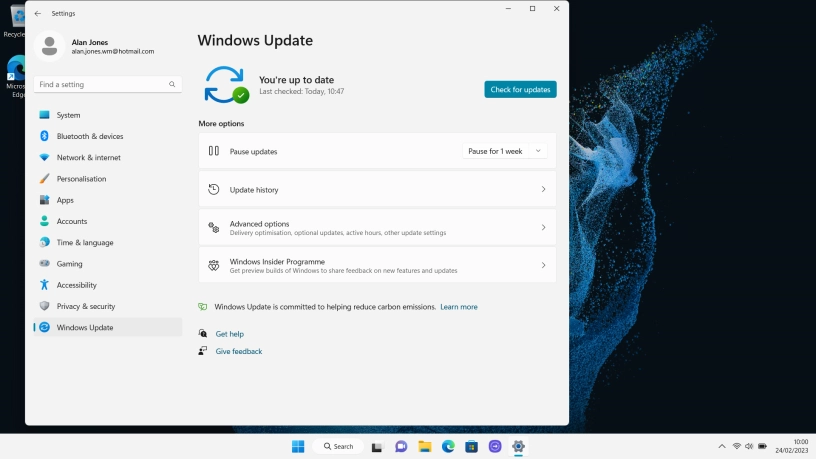The image size is (816, 459).
Task: Click the Get help link
Action: point(229,334)
